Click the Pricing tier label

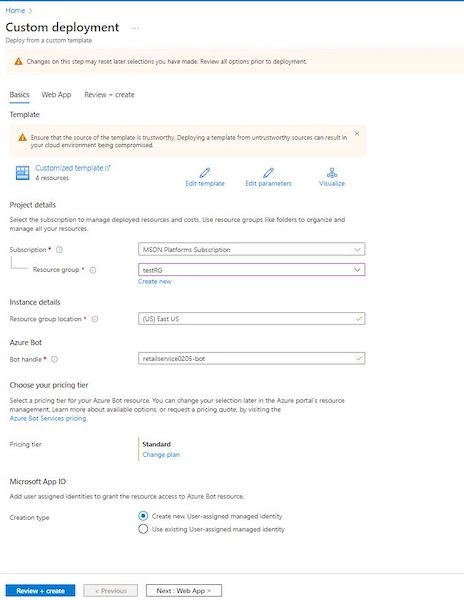tap(25, 444)
